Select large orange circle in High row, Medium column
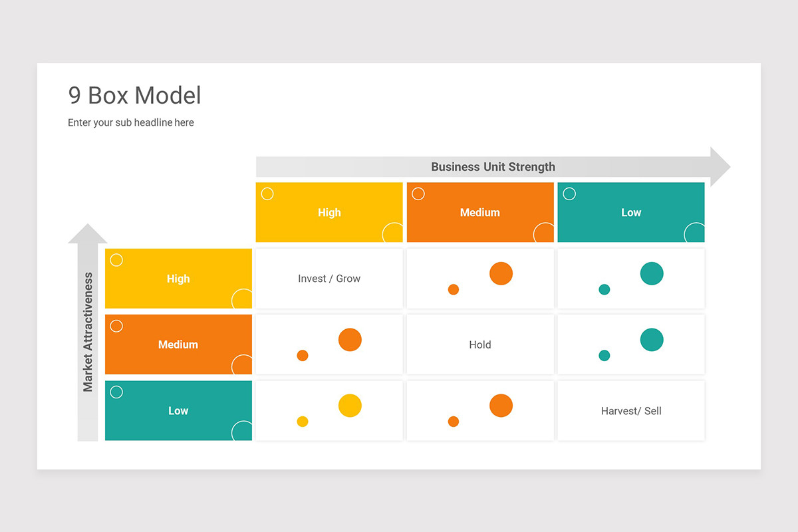Screen dimensions: 798x532 [x=501, y=273]
